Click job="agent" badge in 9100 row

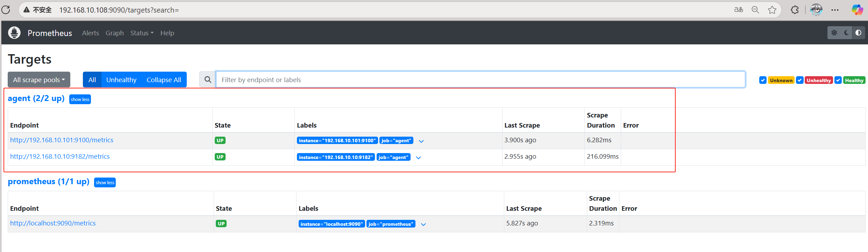[396, 141]
